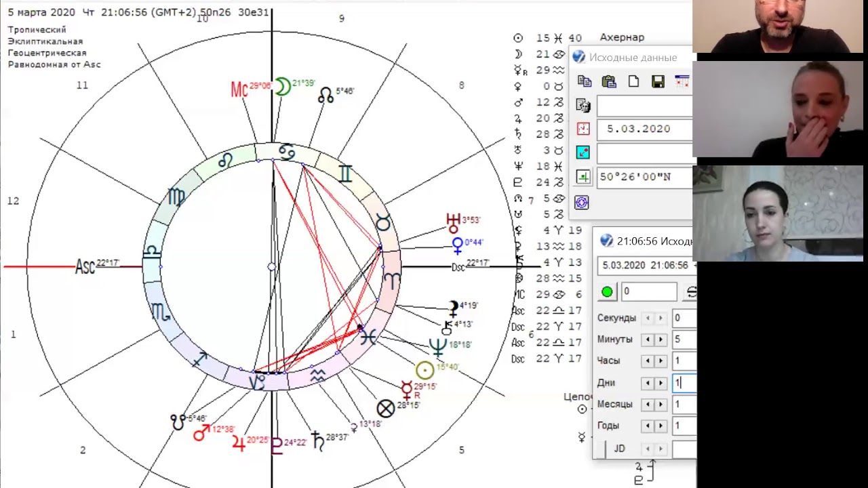Decrease Секунды with the left arrow
868x488 pixels.
[648, 318]
